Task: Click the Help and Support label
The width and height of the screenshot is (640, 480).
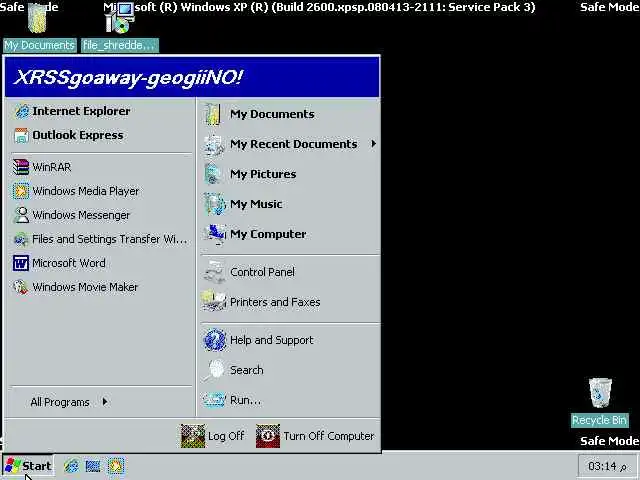Action: [x=271, y=340]
